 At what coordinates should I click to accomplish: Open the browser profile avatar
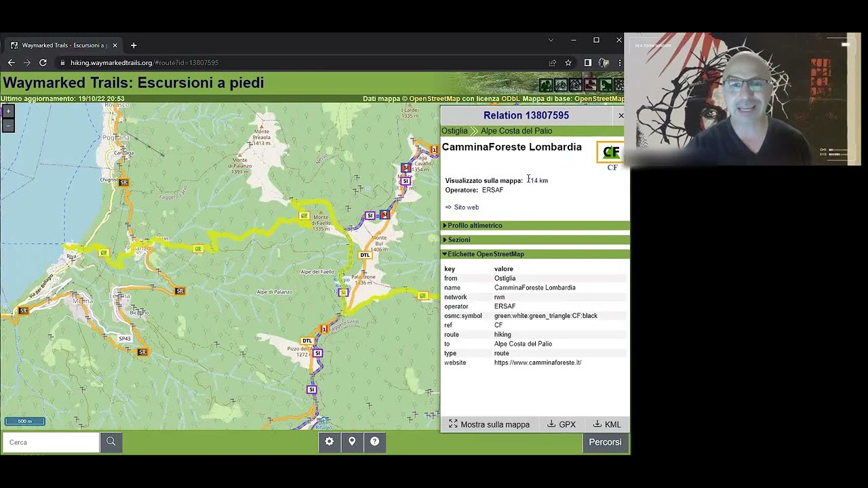point(604,62)
